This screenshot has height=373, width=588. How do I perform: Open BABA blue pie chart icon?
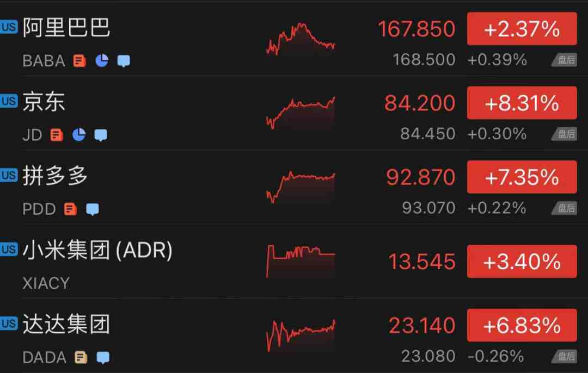102,60
